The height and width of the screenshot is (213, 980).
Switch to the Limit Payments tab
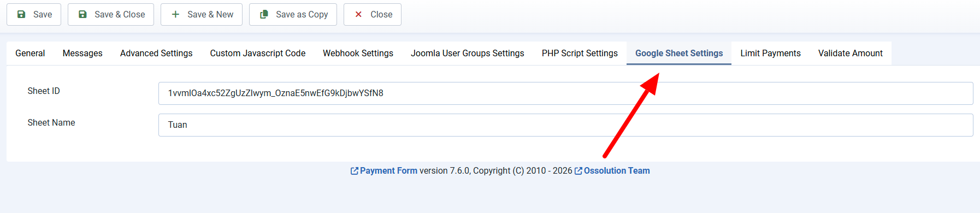(770, 53)
